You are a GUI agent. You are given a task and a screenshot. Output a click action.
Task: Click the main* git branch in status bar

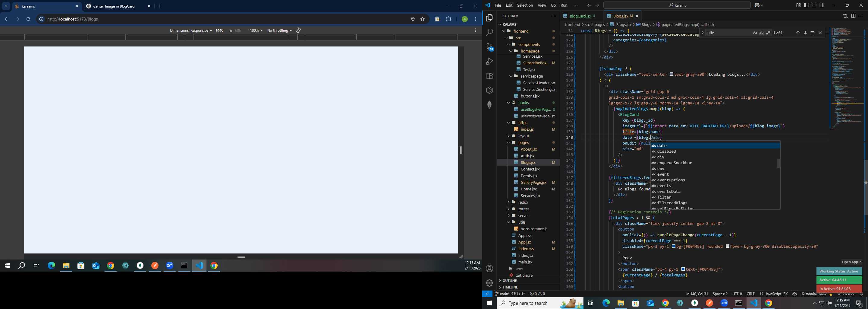[502, 294]
